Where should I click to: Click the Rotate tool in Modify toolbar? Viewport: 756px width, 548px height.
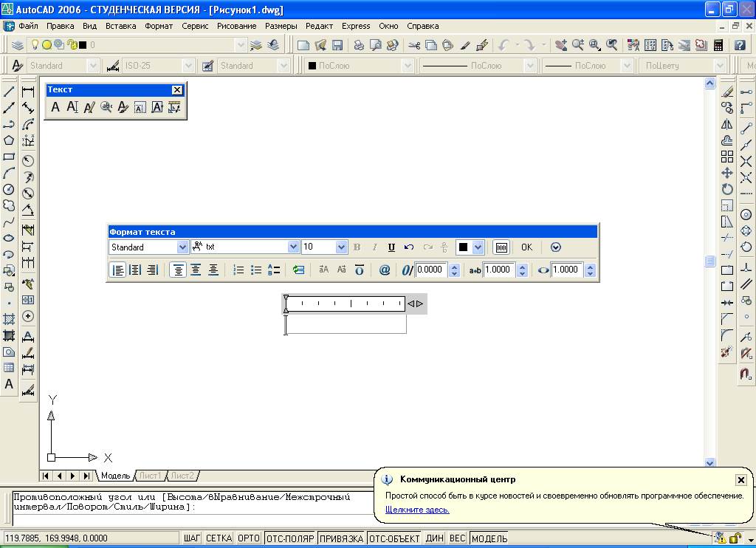pos(727,189)
